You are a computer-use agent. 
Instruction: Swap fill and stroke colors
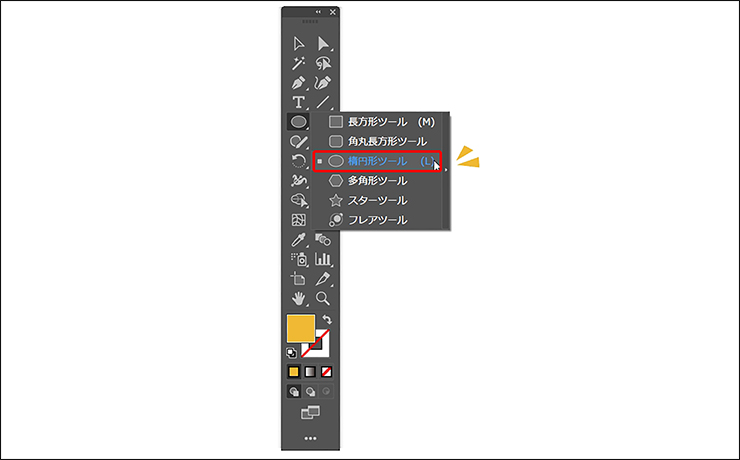click(327, 319)
